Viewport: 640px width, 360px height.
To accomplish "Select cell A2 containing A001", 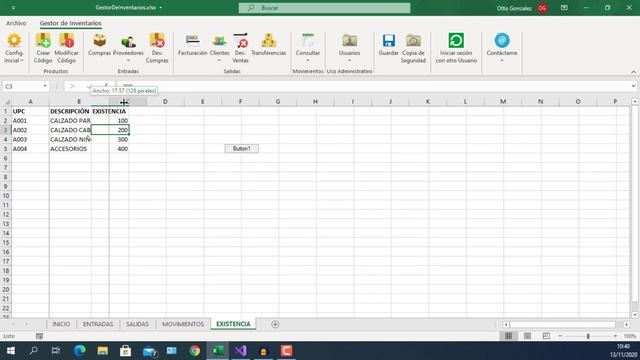I will click(x=30, y=120).
